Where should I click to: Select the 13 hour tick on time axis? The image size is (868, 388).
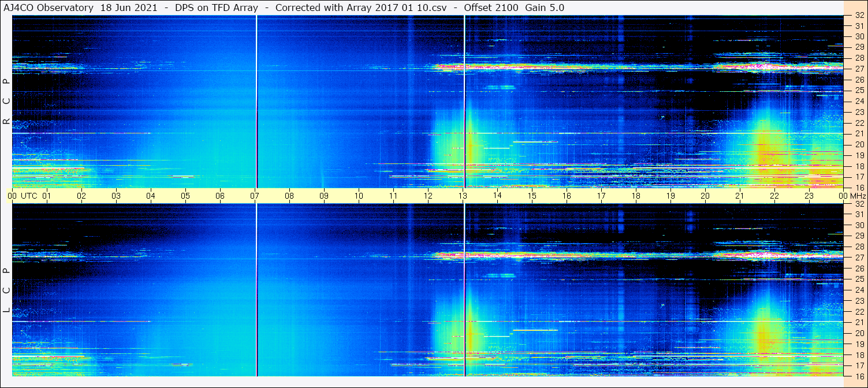tap(463, 196)
